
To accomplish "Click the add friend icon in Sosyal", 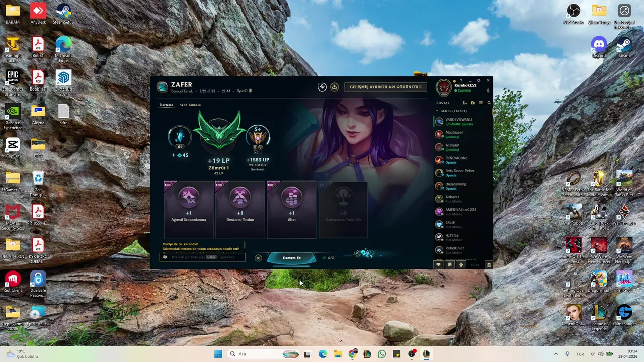I will click(465, 103).
